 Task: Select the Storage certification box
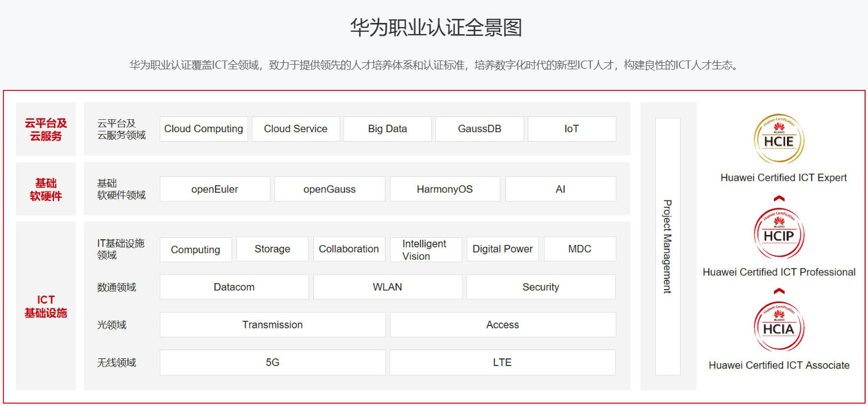tap(272, 249)
